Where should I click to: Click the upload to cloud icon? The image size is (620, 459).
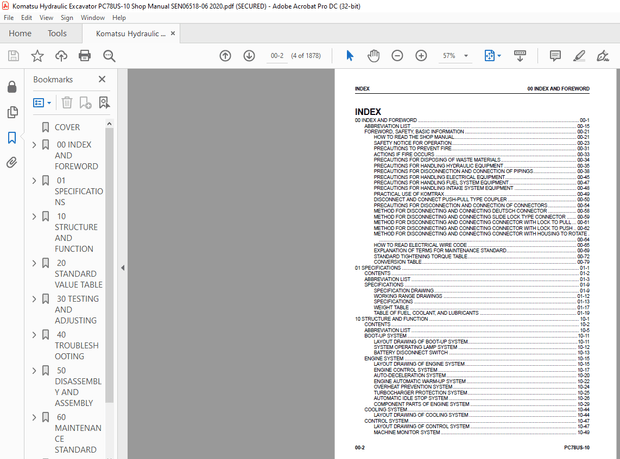coord(61,56)
